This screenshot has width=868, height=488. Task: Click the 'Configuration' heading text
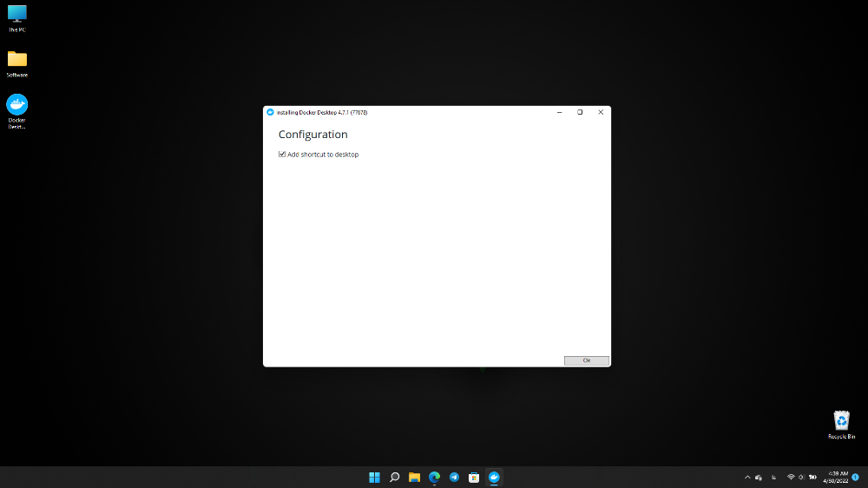click(x=312, y=135)
